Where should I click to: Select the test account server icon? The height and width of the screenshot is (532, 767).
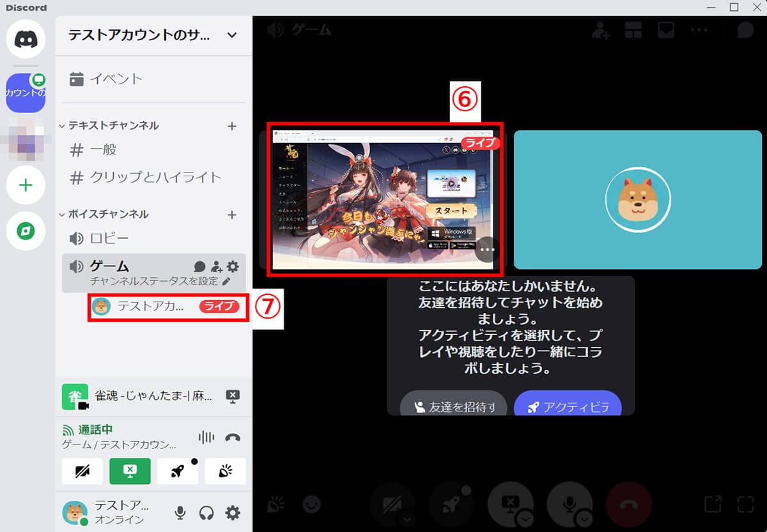point(26,93)
